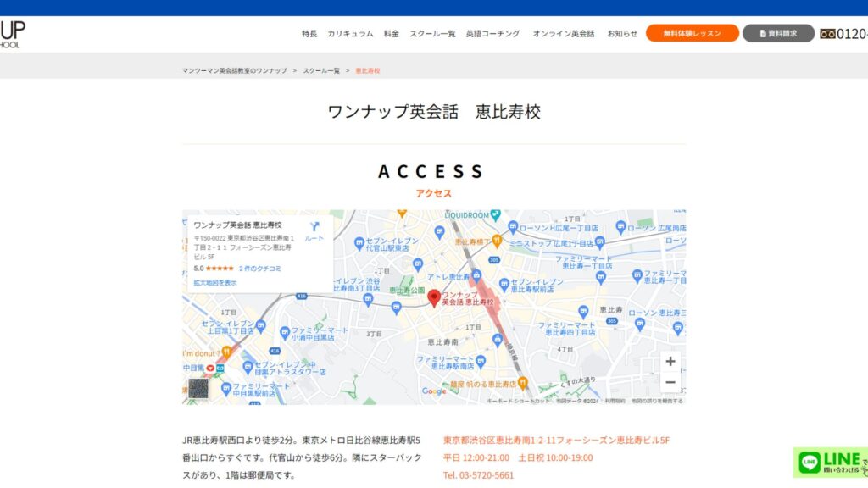This screenshot has width=868, height=488.
Task: Click セブン-イレブン 中目黒アトラスタワー店 marker
Action: pos(248,367)
